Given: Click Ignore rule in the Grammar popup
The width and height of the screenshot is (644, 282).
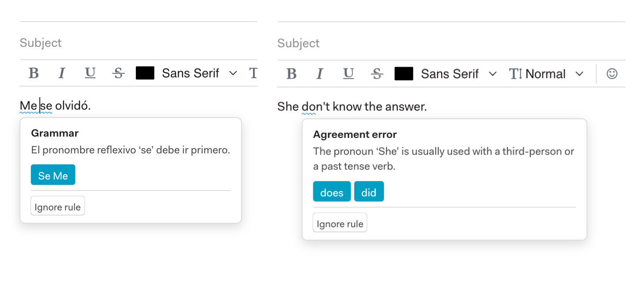Looking at the screenshot, I should pyautogui.click(x=57, y=206).
